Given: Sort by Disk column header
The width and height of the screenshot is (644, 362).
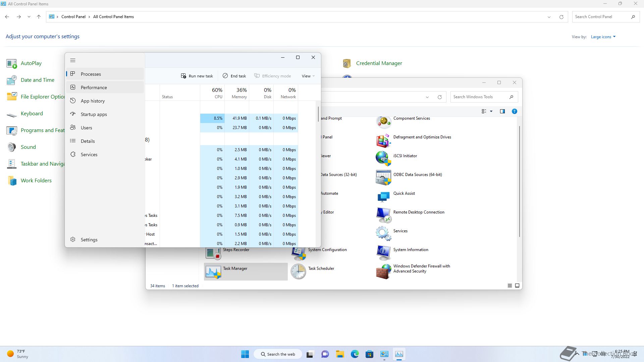Looking at the screenshot, I should (x=261, y=93).
